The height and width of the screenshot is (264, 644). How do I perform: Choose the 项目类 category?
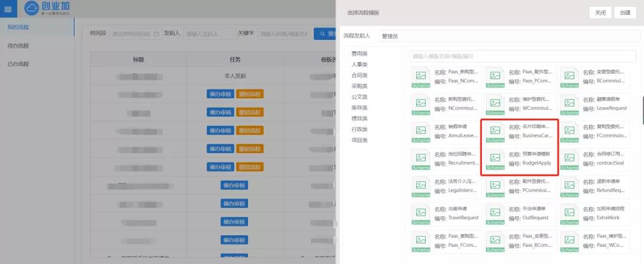click(x=360, y=140)
